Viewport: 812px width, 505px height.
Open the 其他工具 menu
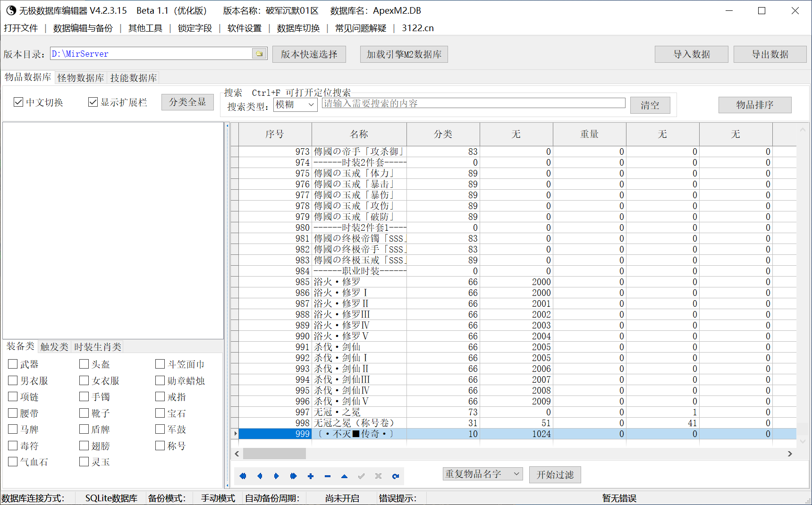145,28
